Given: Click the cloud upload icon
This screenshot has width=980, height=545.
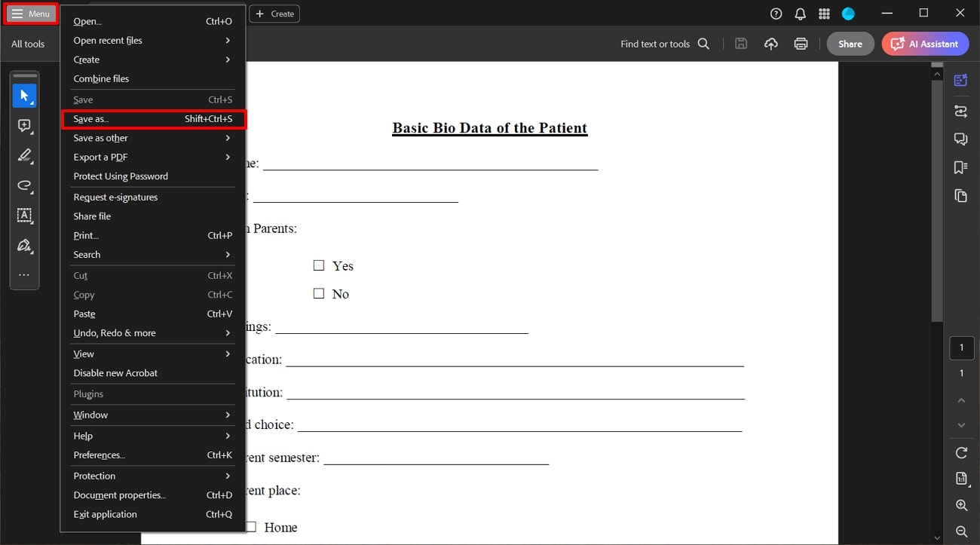Looking at the screenshot, I should pos(770,44).
